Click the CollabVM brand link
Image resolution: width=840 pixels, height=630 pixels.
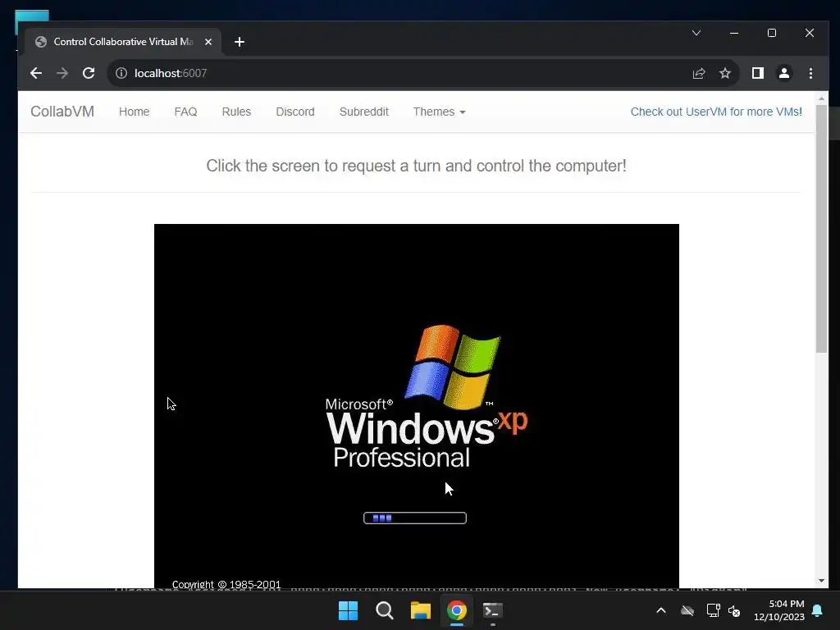pyautogui.click(x=62, y=112)
